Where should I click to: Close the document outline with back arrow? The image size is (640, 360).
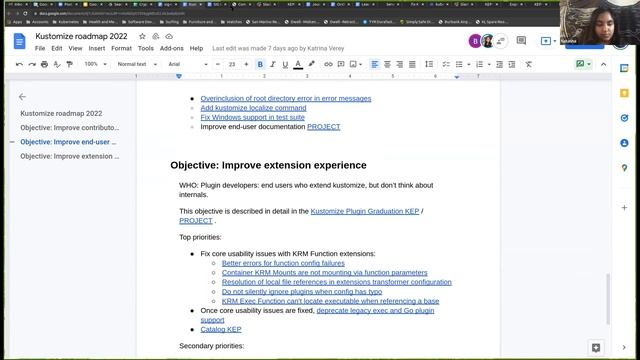tap(22, 97)
